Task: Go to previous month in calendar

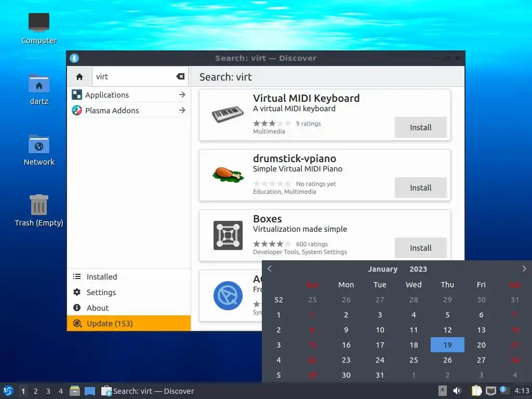Action: tap(270, 269)
